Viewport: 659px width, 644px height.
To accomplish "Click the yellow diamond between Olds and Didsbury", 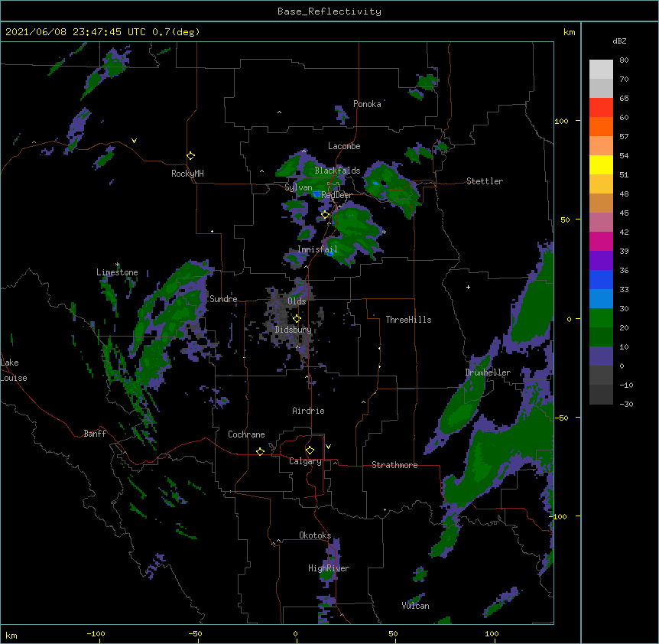I will tap(297, 319).
